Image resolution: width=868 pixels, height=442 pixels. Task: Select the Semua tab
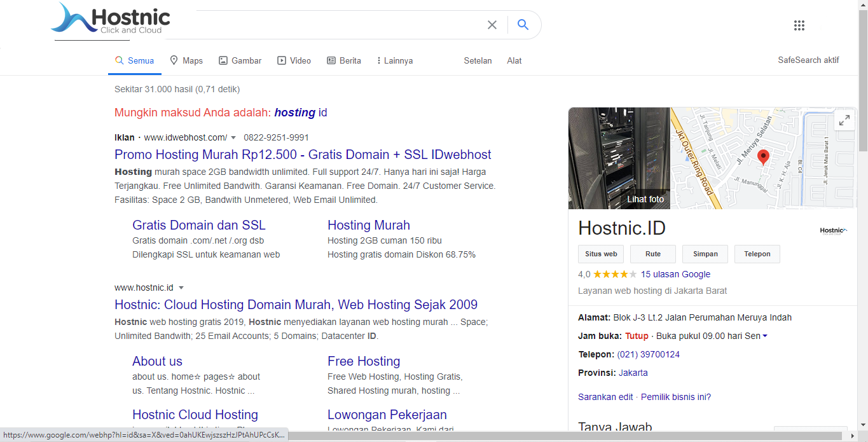tap(134, 61)
